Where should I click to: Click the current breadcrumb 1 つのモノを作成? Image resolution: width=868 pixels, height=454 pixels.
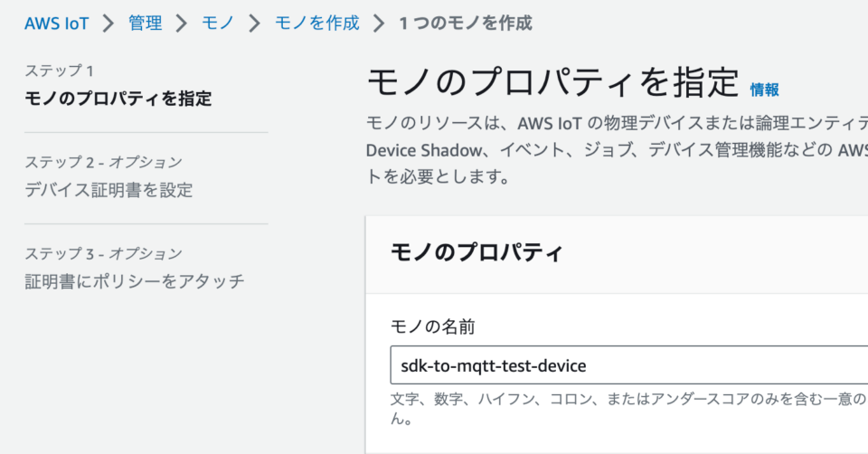(466, 24)
